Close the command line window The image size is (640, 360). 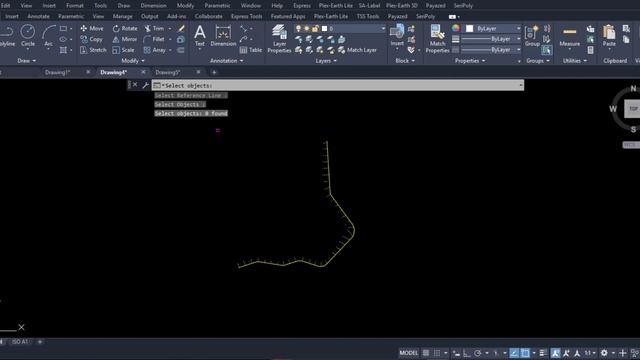coord(135,85)
